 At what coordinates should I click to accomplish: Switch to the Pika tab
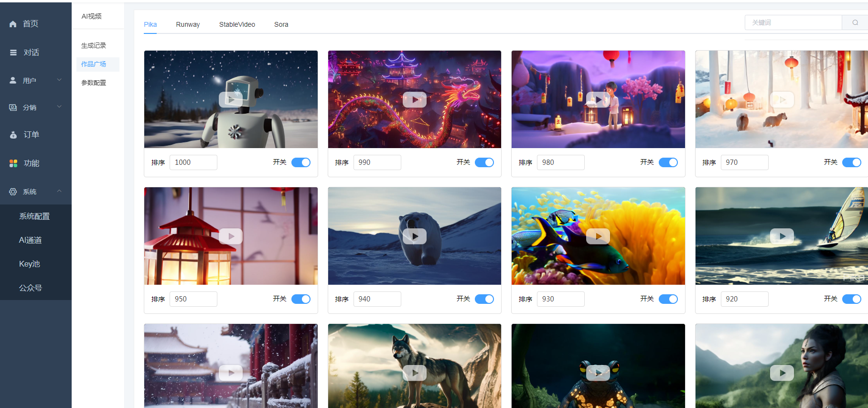pos(150,24)
